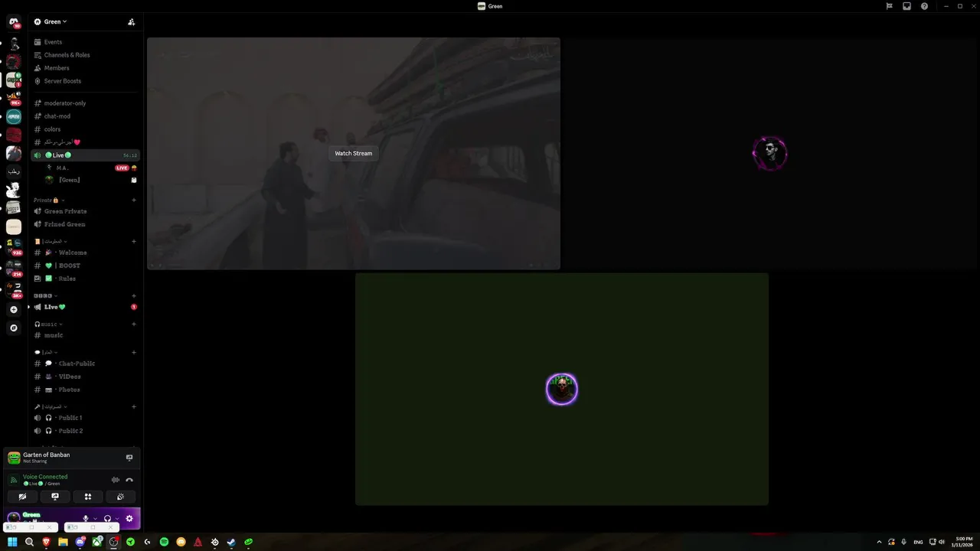Share Garten of Banban screen icon
This screenshot has width=980, height=551.
pos(129,458)
